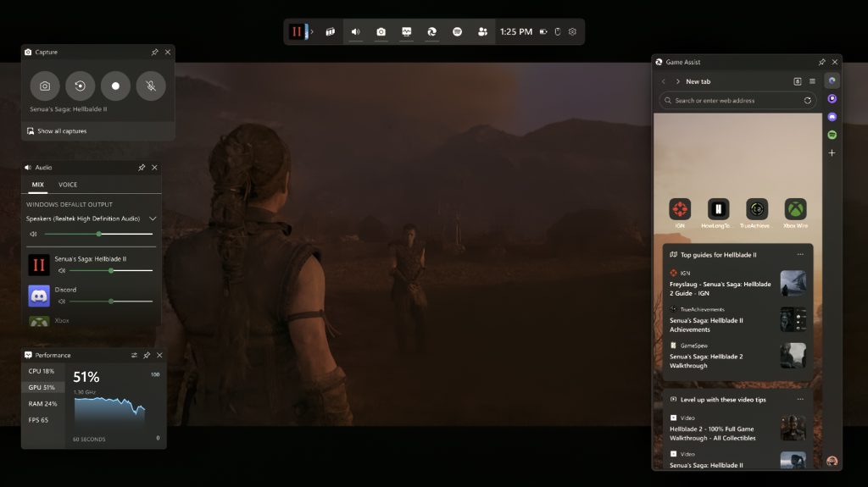
Task: Open Discord in Game Assist sidebar
Action: pos(832,117)
